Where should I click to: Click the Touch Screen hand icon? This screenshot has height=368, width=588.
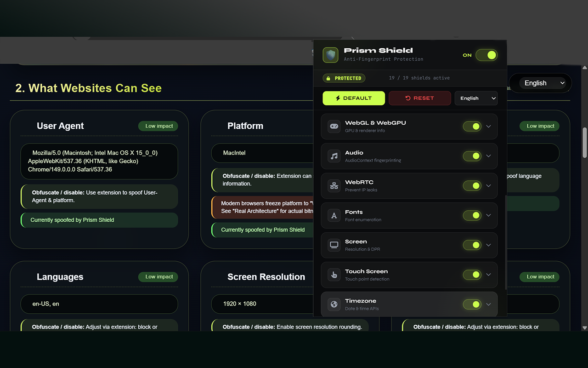pos(334,275)
